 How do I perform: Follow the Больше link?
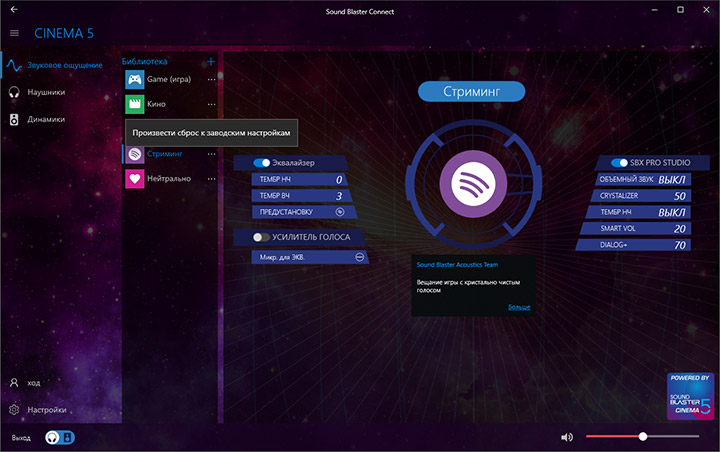coord(519,307)
